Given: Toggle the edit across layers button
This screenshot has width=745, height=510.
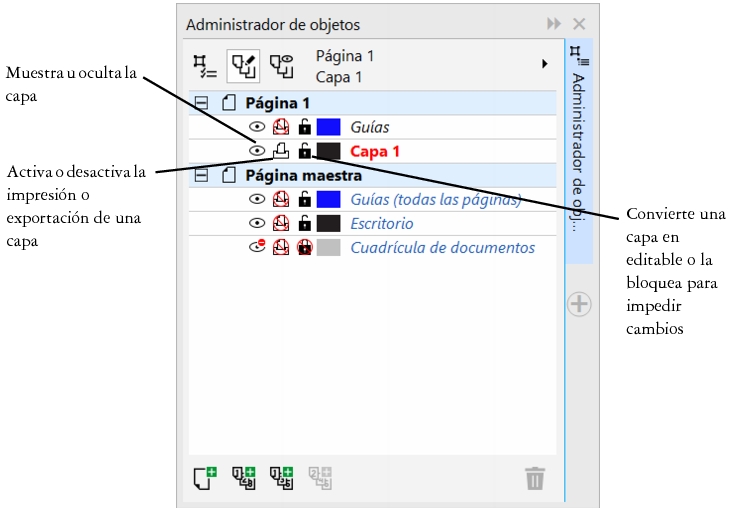Looking at the screenshot, I should tap(243, 65).
